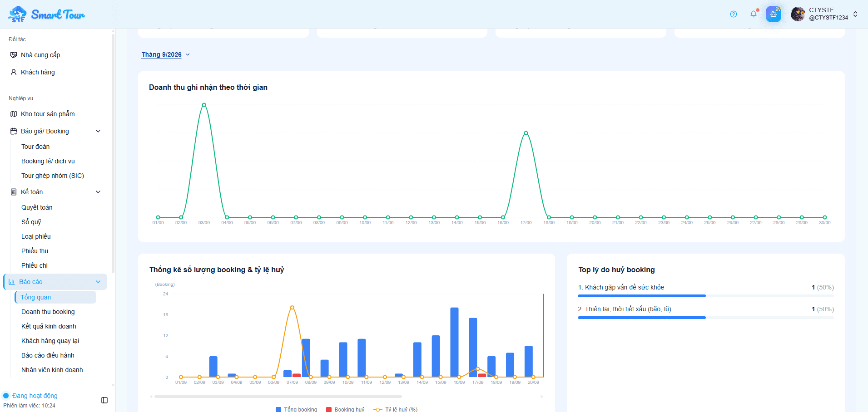Collapse the Báo giá/ Booking chevron
This screenshot has width=868, height=412.
pos(98,131)
